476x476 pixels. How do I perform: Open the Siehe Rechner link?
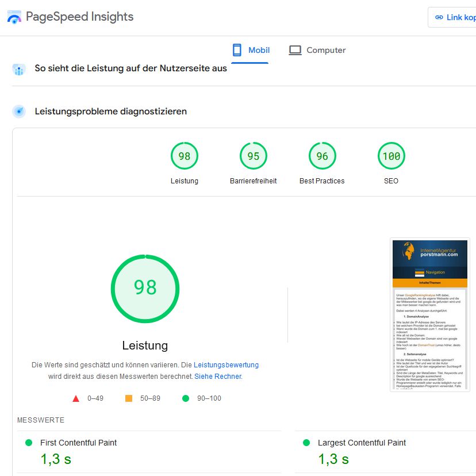(218, 377)
